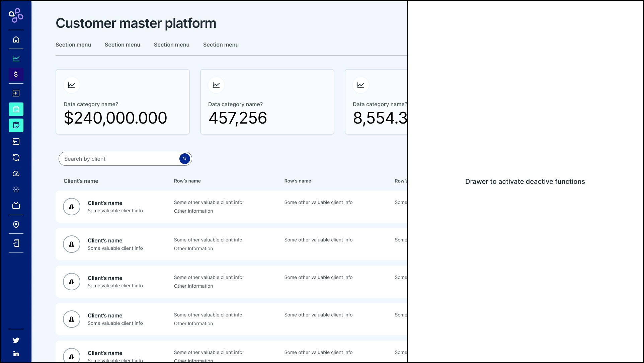Select the second Section menu tab
The height and width of the screenshot is (363, 644).
(x=123, y=45)
